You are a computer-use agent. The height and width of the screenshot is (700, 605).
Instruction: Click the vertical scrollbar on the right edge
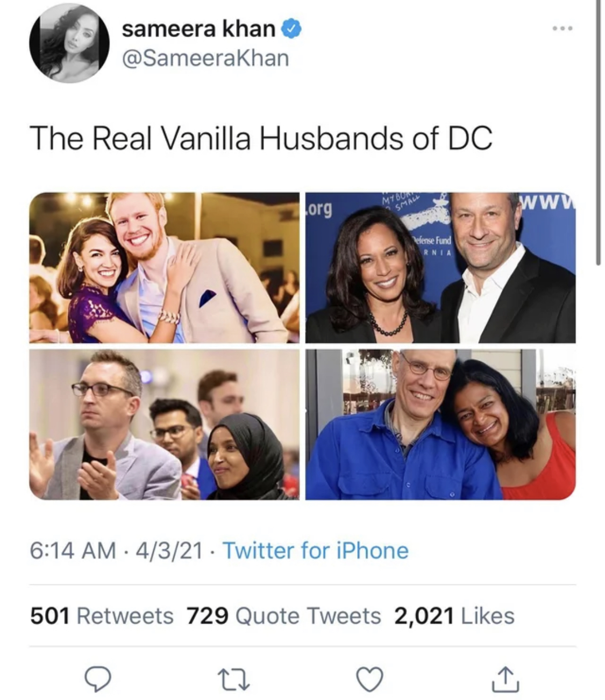(598, 134)
